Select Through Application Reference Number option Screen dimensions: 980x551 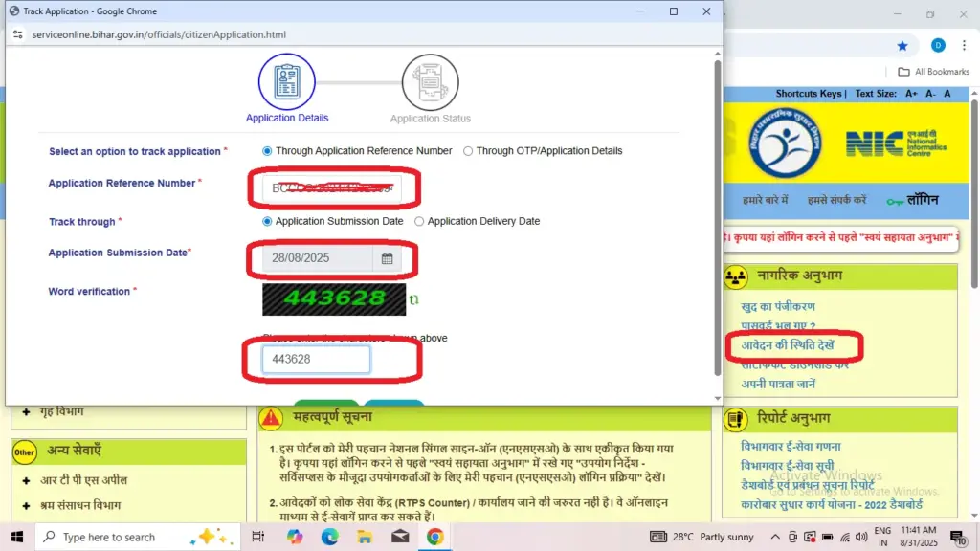[x=267, y=151]
